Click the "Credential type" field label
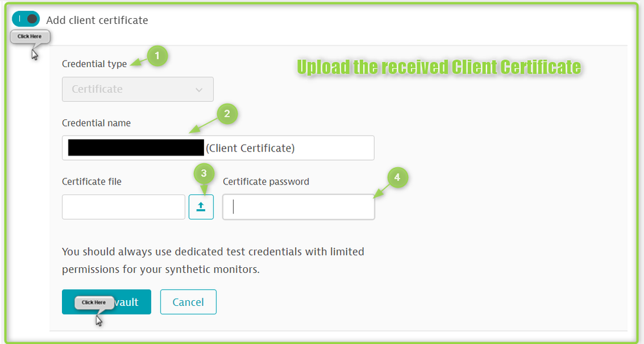644x344 pixels. [x=94, y=64]
